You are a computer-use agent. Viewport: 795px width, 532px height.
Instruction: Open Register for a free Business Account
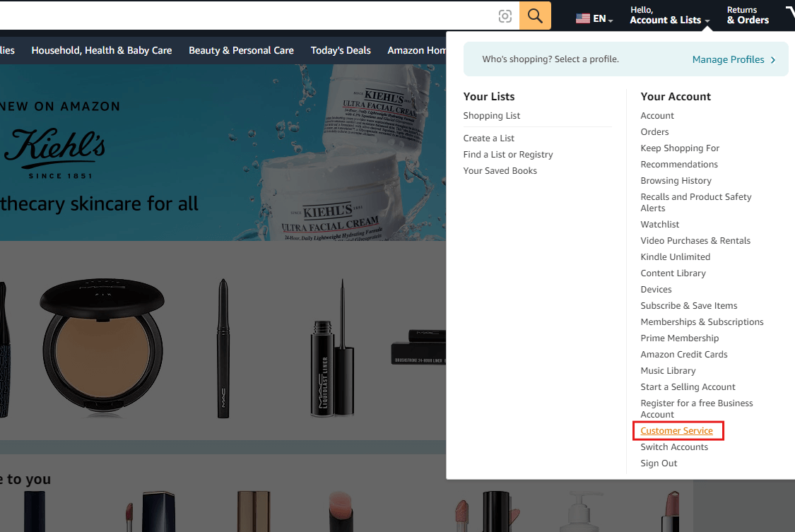point(697,408)
